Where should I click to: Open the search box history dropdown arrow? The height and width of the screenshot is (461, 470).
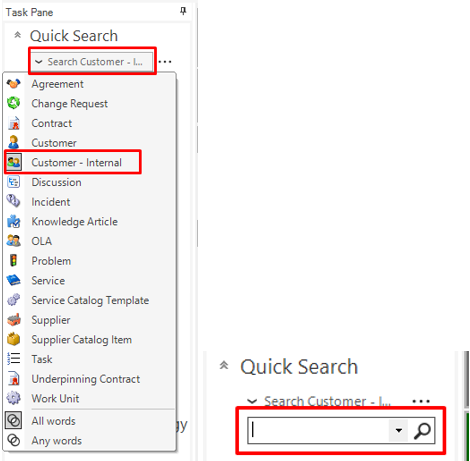(398, 430)
